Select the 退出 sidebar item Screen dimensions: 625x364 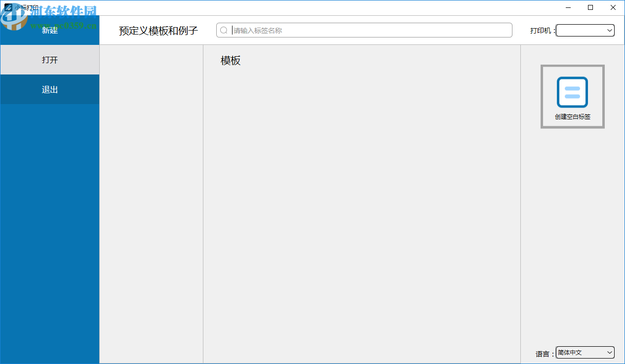[50, 89]
